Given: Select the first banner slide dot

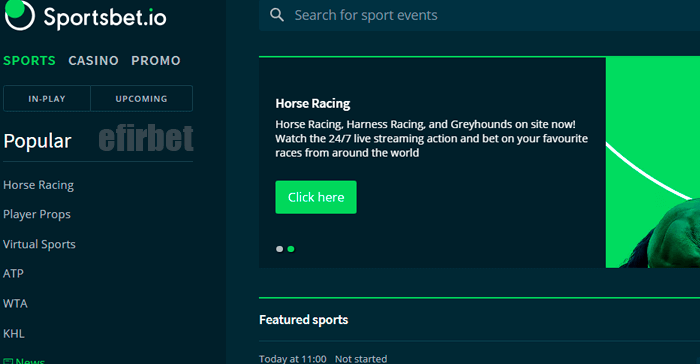Looking at the screenshot, I should point(279,249).
